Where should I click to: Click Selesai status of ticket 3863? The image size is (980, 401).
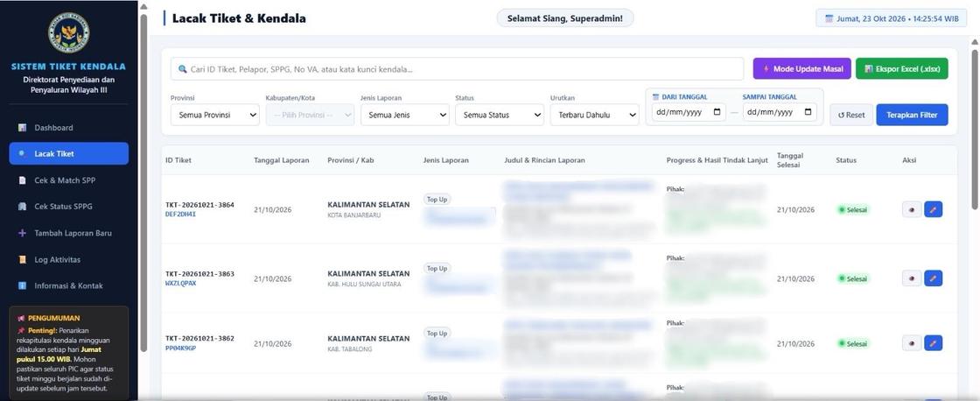[x=854, y=278]
